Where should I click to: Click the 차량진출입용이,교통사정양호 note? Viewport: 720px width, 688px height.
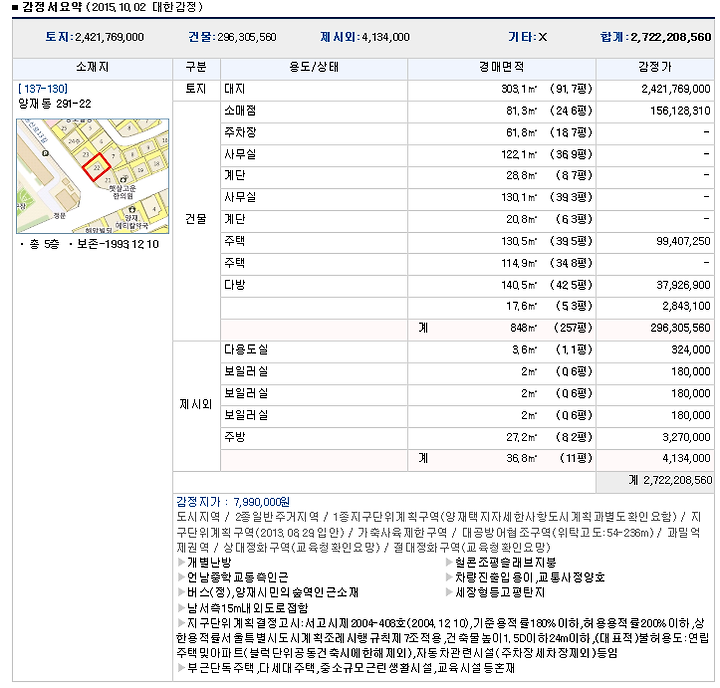(x=530, y=577)
